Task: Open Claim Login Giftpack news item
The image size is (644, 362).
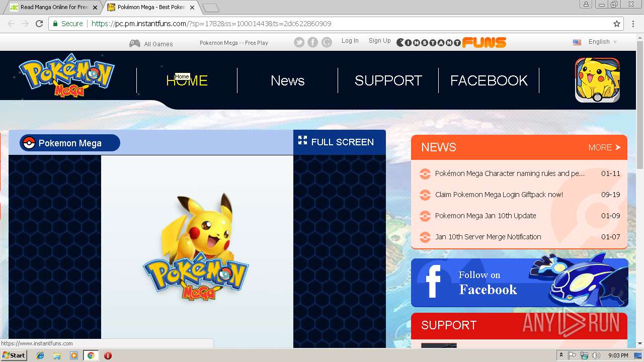Action: click(499, 195)
